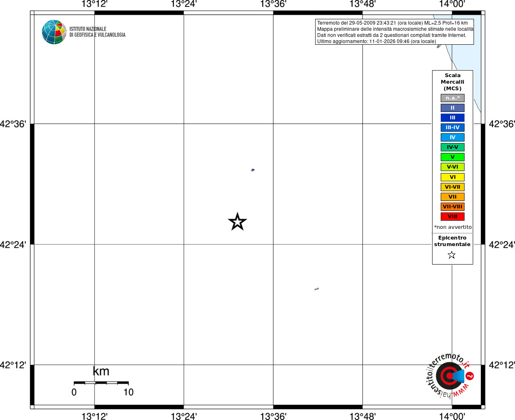
Task: Click the top 13°48' longitude label
Action: [x=362, y=4]
